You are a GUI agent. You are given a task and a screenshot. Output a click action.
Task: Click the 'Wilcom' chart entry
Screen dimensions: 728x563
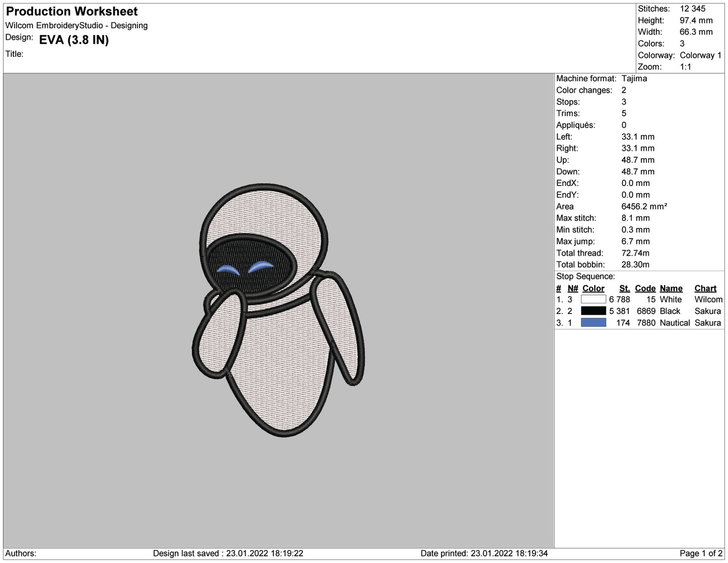click(708, 299)
